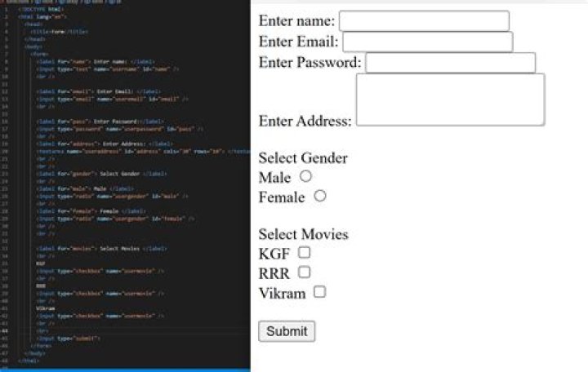Focus the Enter Email input box
This screenshot has height=372, width=588.
click(427, 42)
